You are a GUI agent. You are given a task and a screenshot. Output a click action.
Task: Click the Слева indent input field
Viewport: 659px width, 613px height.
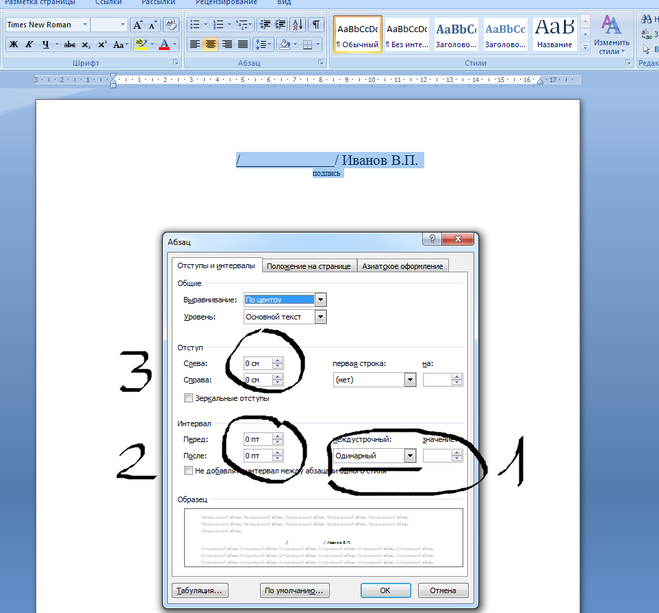257,364
